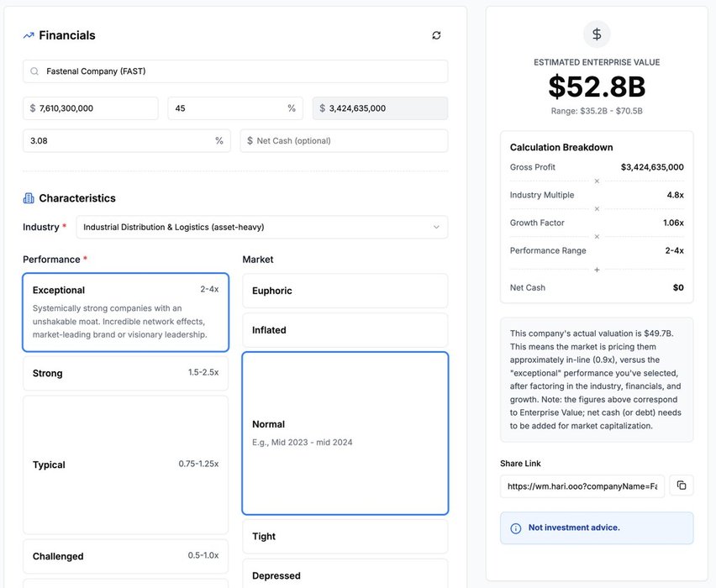This screenshot has height=588, width=716.
Task: Click the share link URL field
Action: point(582,486)
